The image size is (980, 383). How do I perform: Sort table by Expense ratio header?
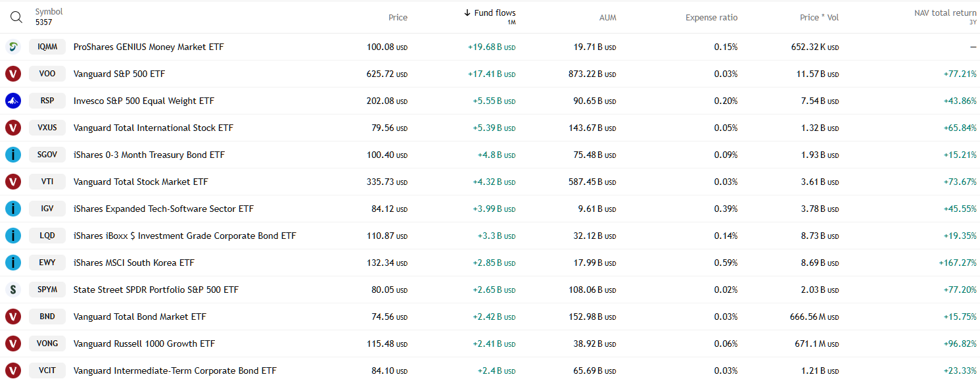tap(711, 18)
